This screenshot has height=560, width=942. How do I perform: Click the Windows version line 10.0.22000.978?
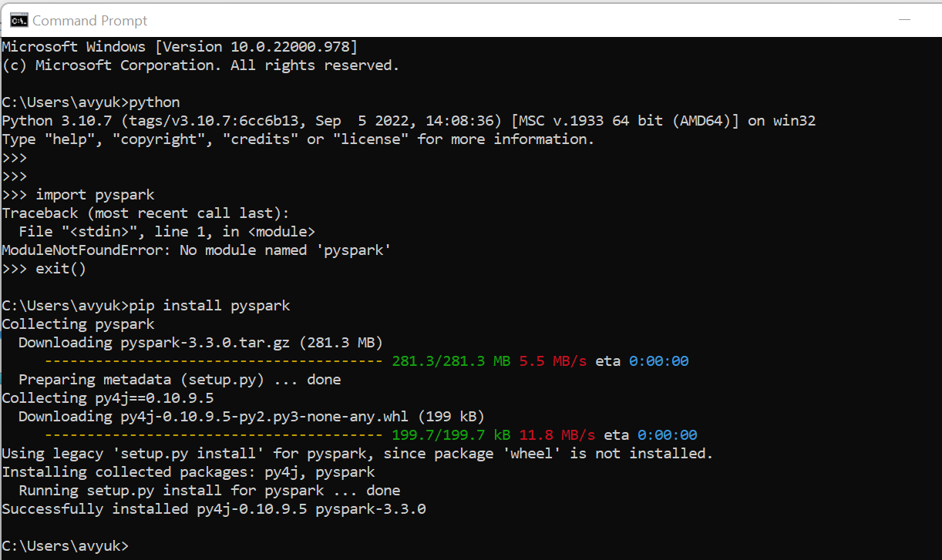[180, 47]
